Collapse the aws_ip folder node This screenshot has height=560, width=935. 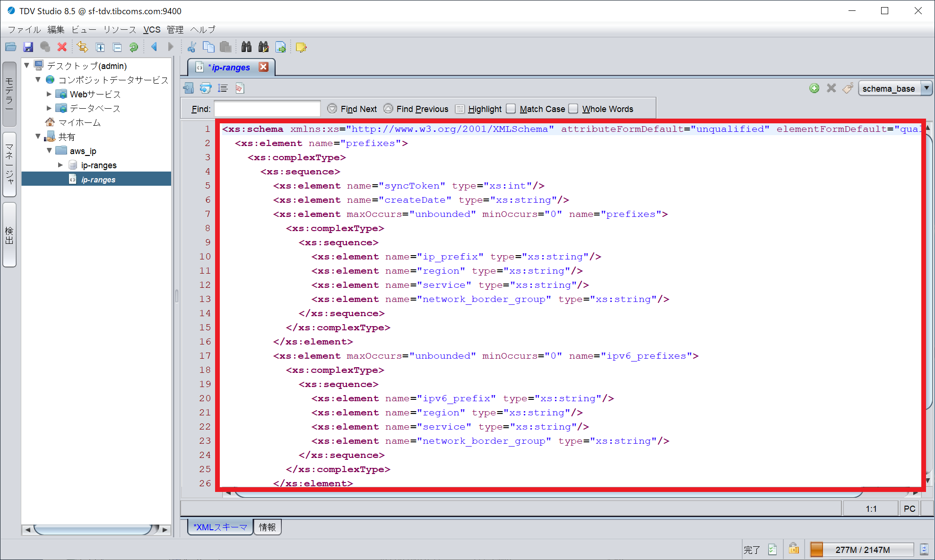[49, 151]
